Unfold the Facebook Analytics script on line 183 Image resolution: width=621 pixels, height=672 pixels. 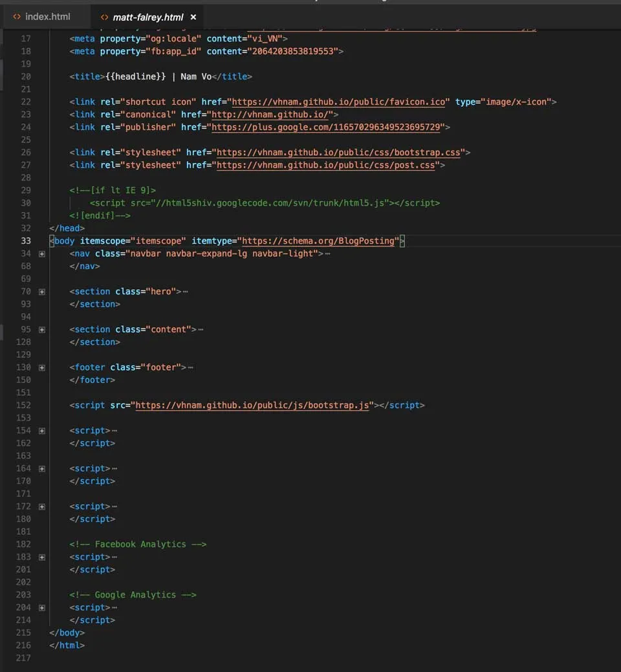pyautogui.click(x=42, y=557)
